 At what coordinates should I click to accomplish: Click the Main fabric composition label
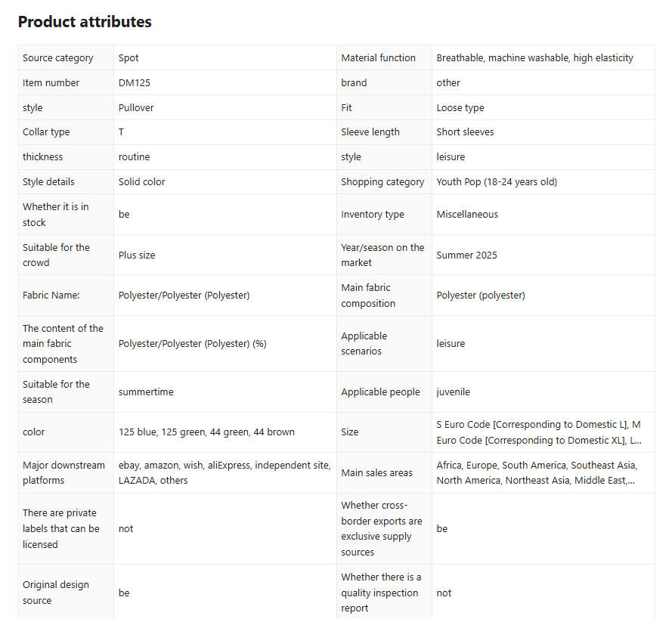coord(368,296)
